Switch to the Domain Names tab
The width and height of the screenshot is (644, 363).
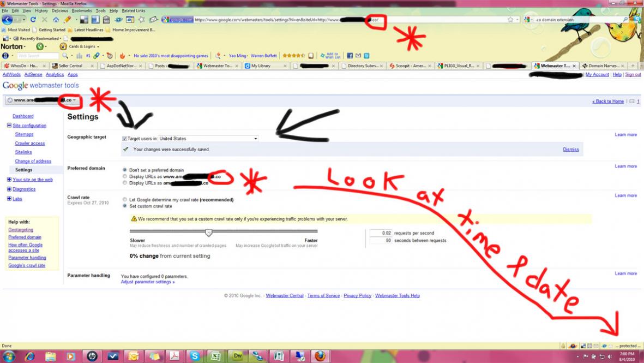[603, 66]
